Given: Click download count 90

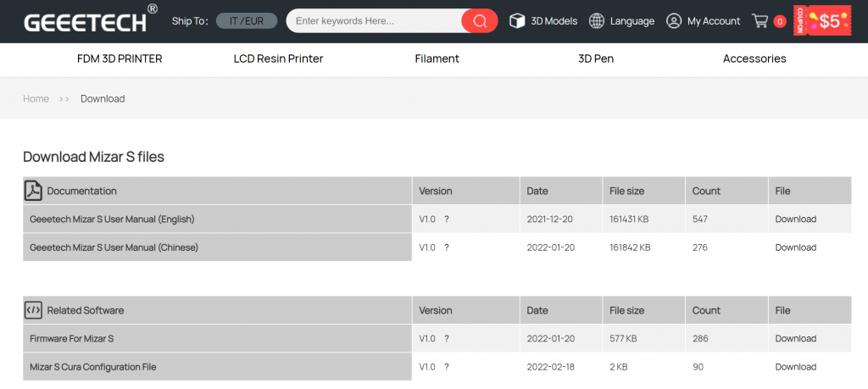Looking at the screenshot, I should (x=698, y=367).
